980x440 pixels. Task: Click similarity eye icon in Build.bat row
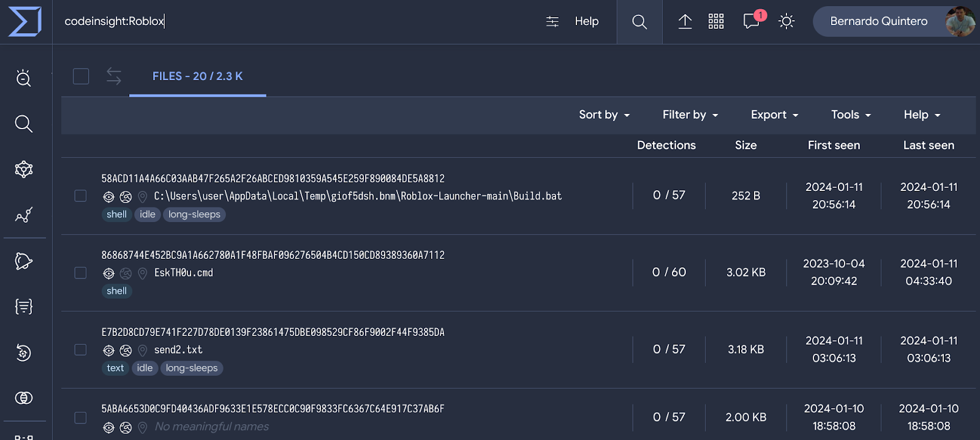click(x=108, y=197)
